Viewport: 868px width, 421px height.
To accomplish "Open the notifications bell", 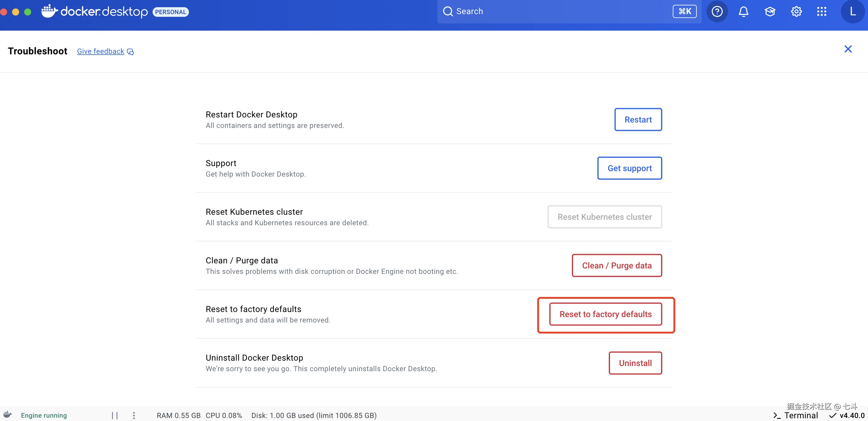I will pyautogui.click(x=743, y=12).
